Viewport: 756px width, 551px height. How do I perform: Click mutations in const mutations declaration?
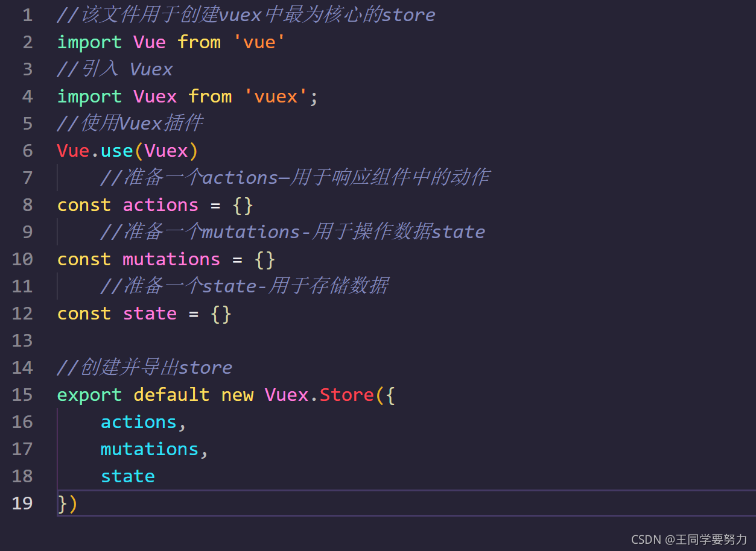point(171,259)
